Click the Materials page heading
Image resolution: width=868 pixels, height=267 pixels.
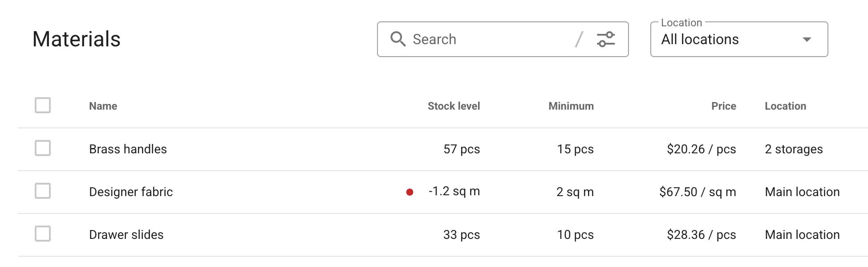tap(77, 39)
